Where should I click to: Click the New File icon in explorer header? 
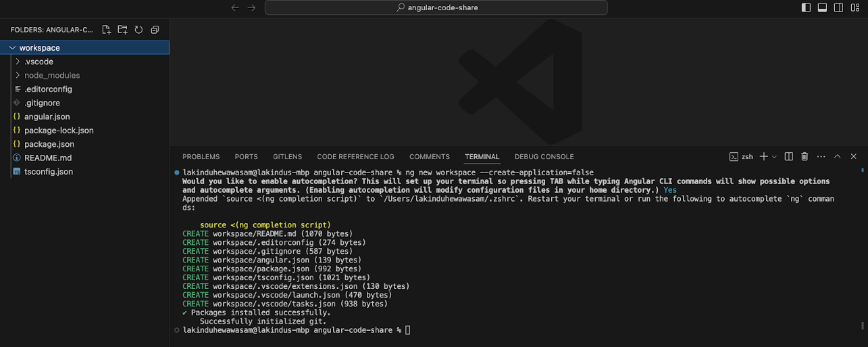106,30
